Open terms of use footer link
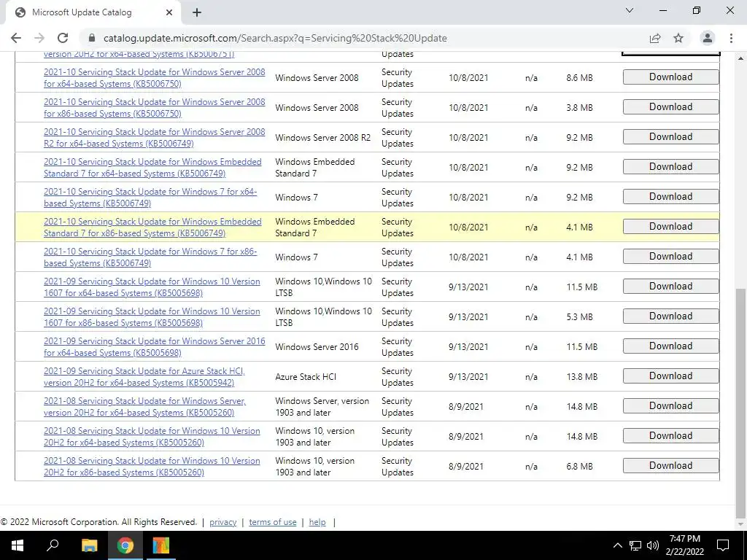Screen dimensions: 747x560 (273, 522)
